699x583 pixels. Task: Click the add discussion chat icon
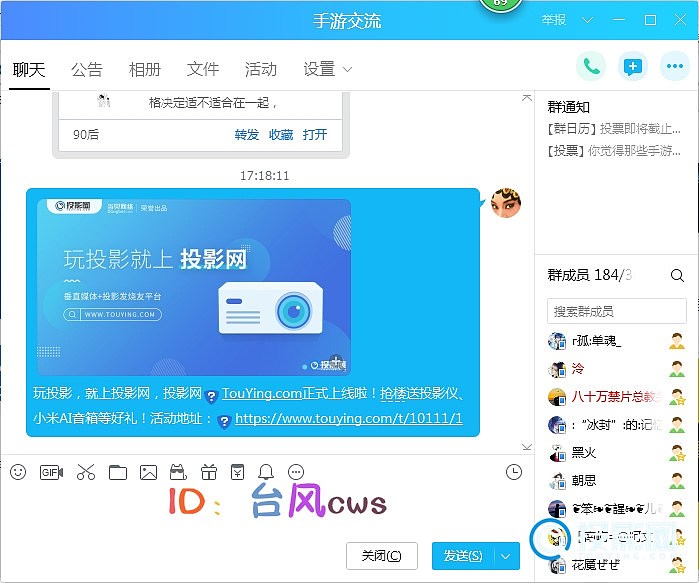pyautogui.click(x=633, y=67)
